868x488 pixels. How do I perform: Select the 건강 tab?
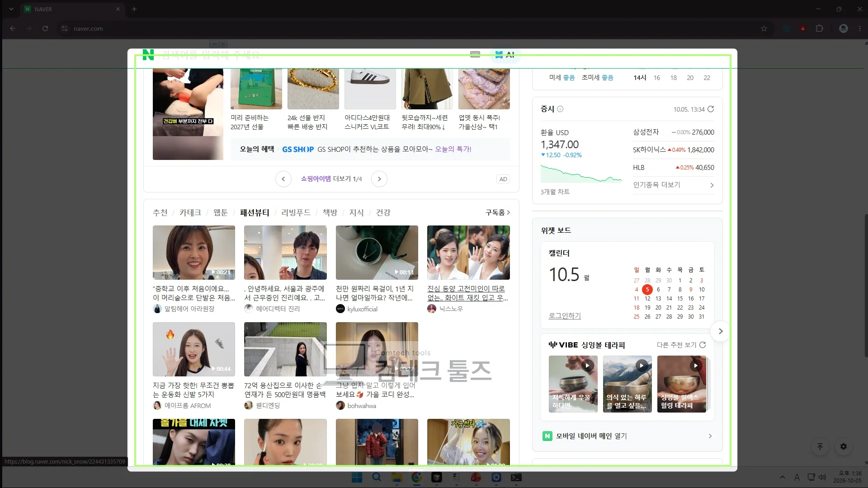coord(383,212)
